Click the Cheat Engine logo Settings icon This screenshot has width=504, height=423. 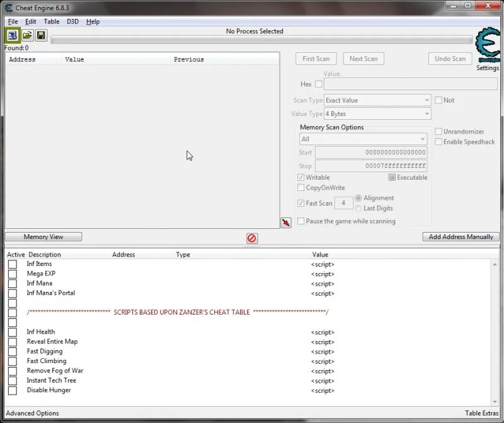click(488, 45)
